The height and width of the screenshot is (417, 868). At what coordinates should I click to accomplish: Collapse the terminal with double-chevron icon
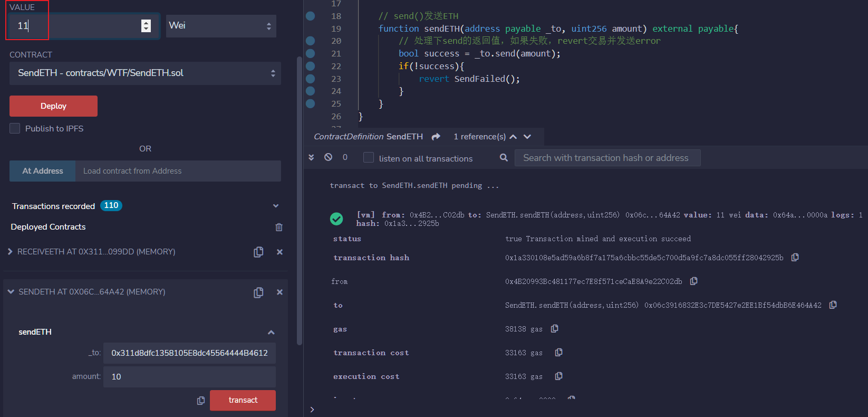tap(311, 157)
